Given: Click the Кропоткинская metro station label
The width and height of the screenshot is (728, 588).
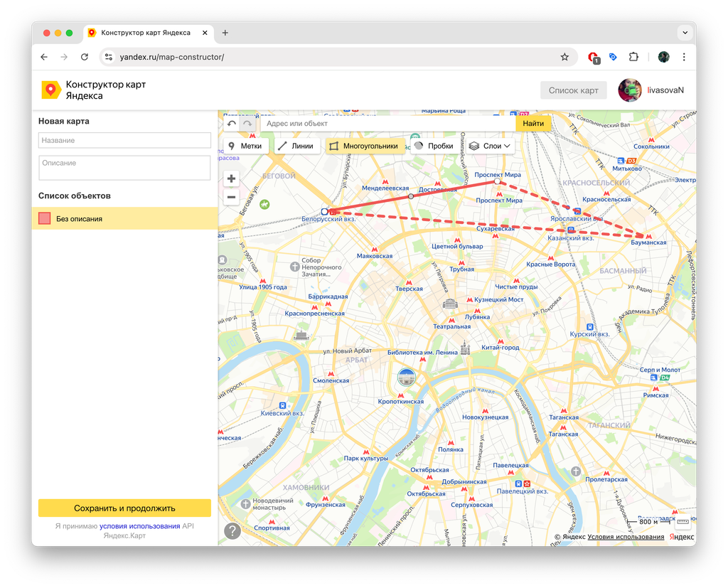Looking at the screenshot, I should pyautogui.click(x=401, y=402).
